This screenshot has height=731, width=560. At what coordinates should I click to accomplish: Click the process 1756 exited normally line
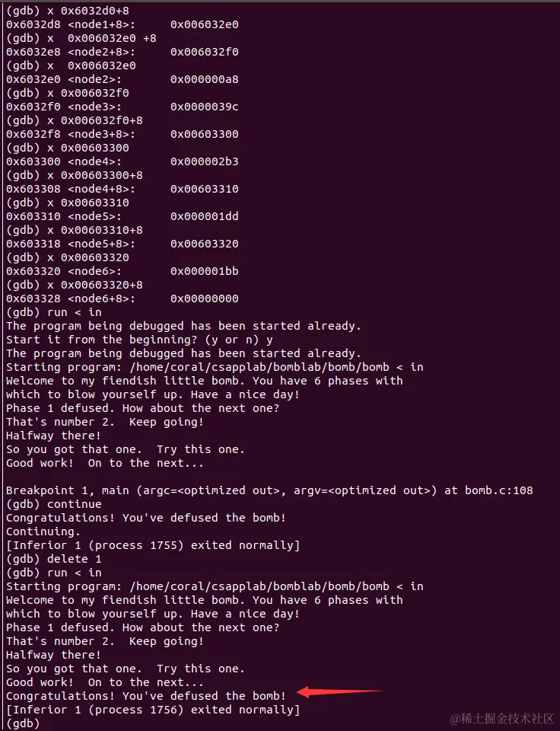[153, 710]
